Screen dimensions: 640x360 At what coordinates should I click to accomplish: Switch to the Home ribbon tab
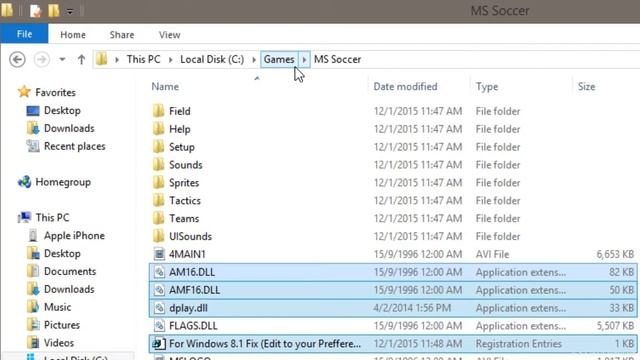pos(73,35)
